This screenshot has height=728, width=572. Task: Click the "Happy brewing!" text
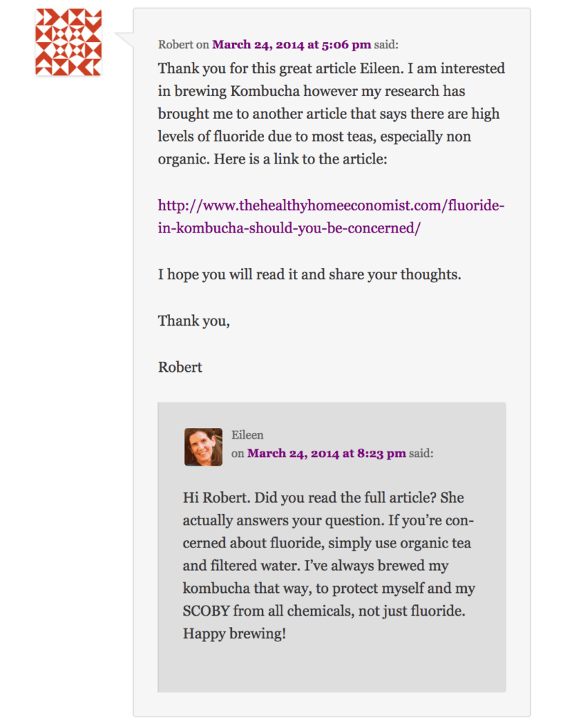[x=234, y=633]
